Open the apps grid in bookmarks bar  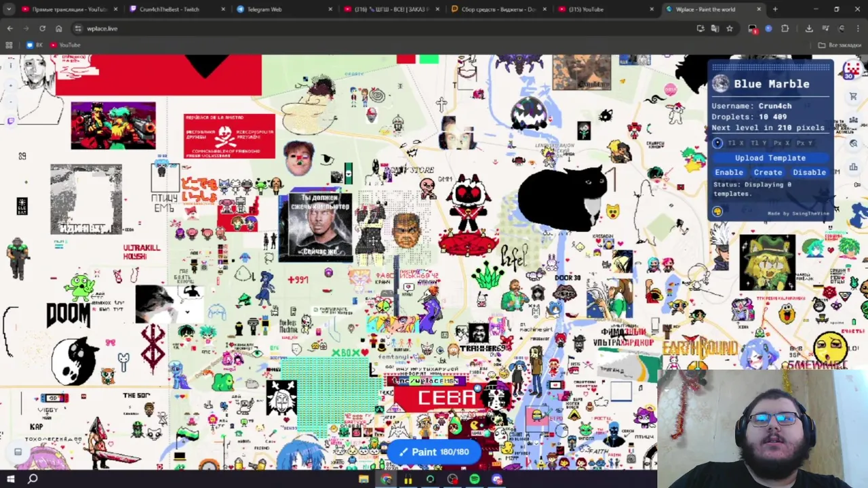tap(9, 45)
